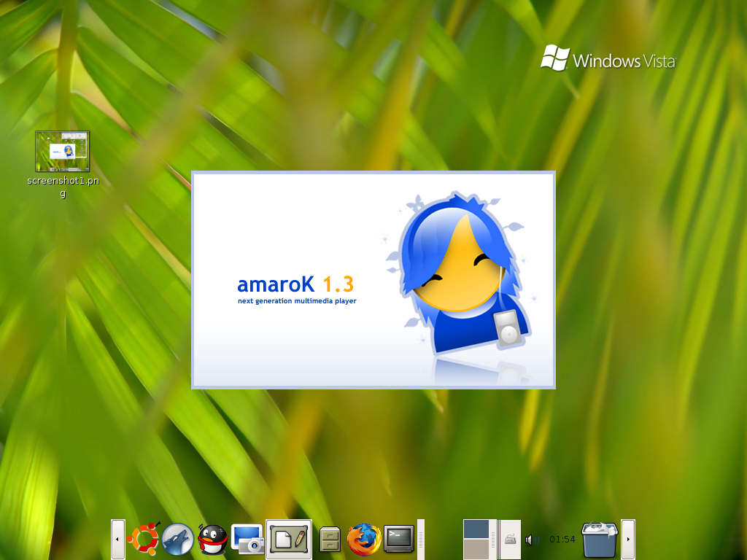Launch the screenshot capture tool

click(247, 539)
